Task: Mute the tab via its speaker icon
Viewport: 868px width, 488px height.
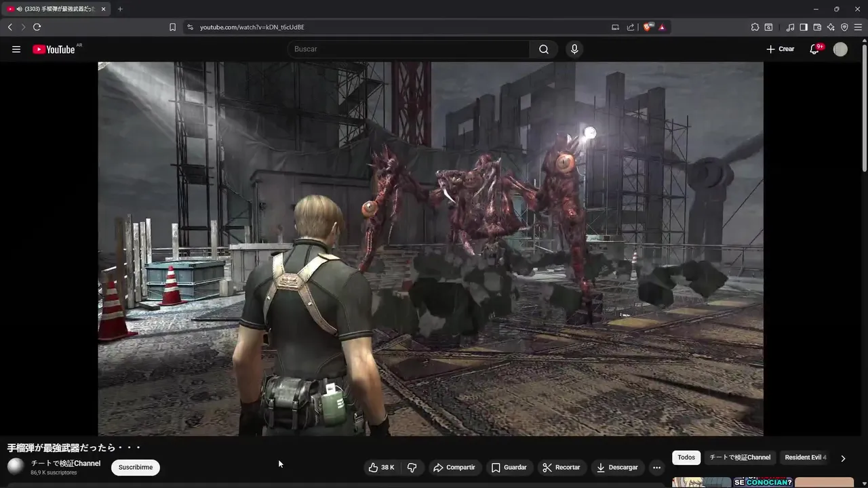Action: tap(19, 9)
